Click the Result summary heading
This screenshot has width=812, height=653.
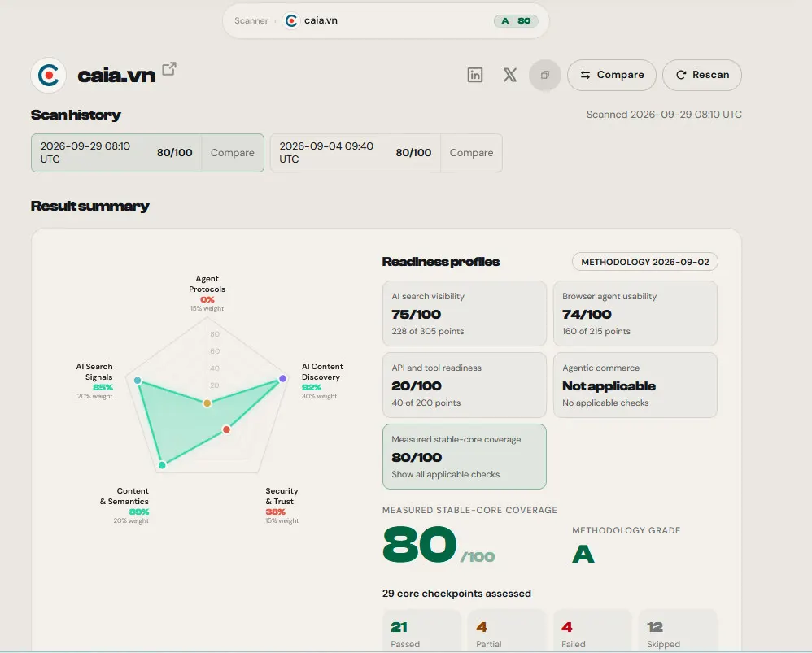point(90,206)
